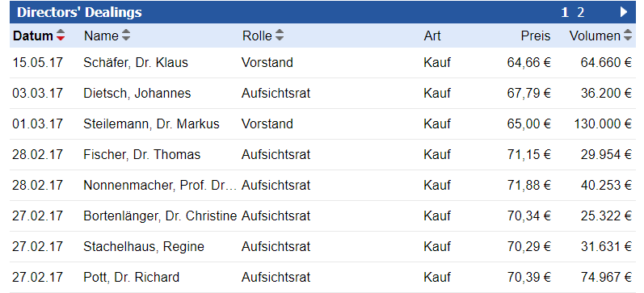Screen dimensions: 644x293
Task: Go to next page using the arrow icon
Action: click(x=624, y=12)
